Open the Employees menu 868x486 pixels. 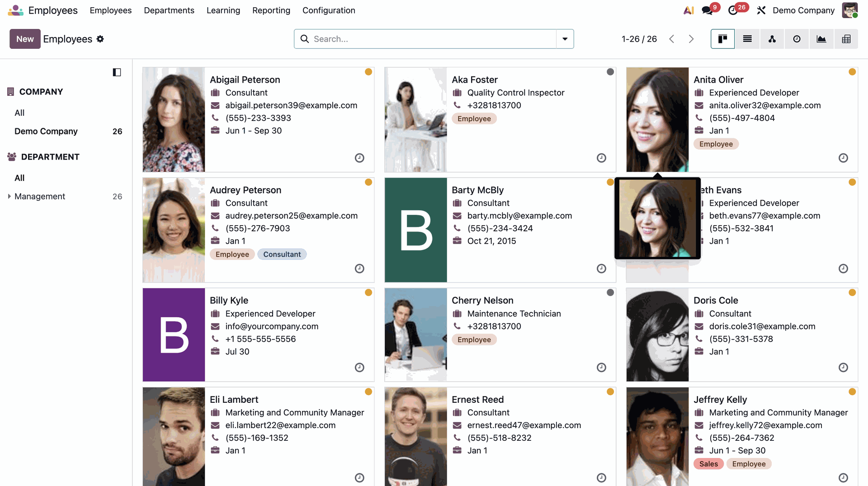point(111,10)
